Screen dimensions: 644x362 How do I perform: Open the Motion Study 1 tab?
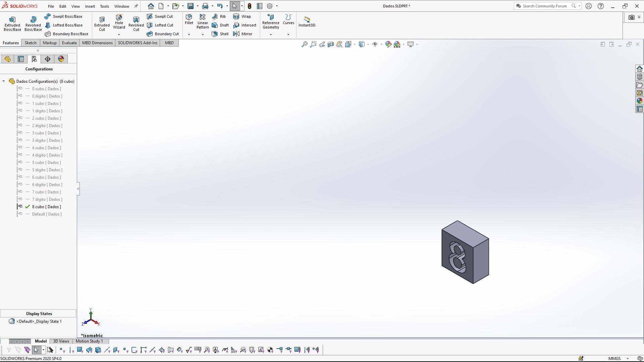[89, 341]
